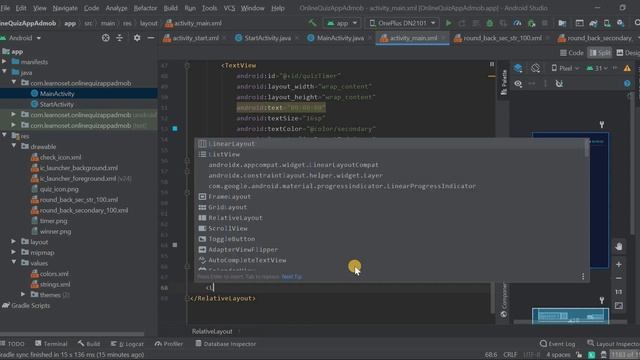This screenshot has width=640, height=360.
Task: Switch editor to Split view
Action: coord(600,53)
